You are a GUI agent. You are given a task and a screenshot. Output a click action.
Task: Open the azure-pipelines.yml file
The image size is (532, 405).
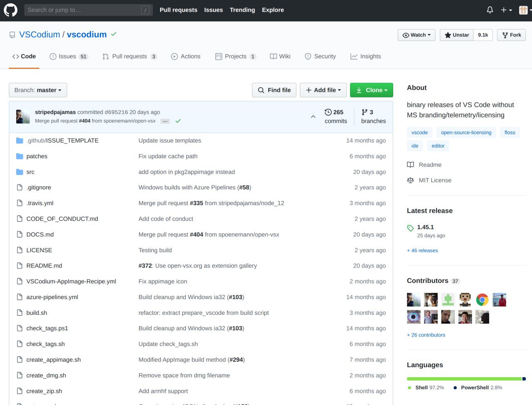[52, 297]
